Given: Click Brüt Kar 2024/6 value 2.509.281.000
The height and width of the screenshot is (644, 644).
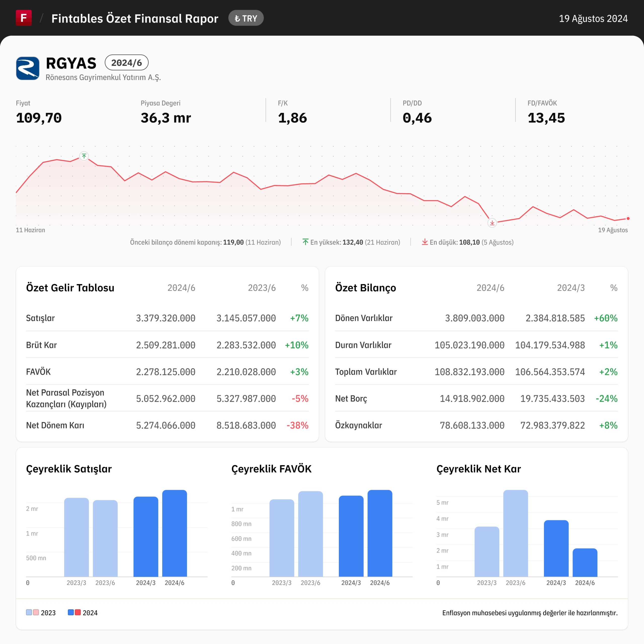Looking at the screenshot, I should click(x=166, y=345).
